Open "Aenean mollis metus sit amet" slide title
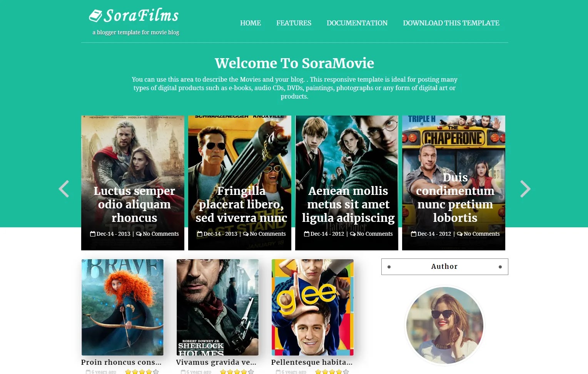The height and width of the screenshot is (374, 588). [x=348, y=204]
